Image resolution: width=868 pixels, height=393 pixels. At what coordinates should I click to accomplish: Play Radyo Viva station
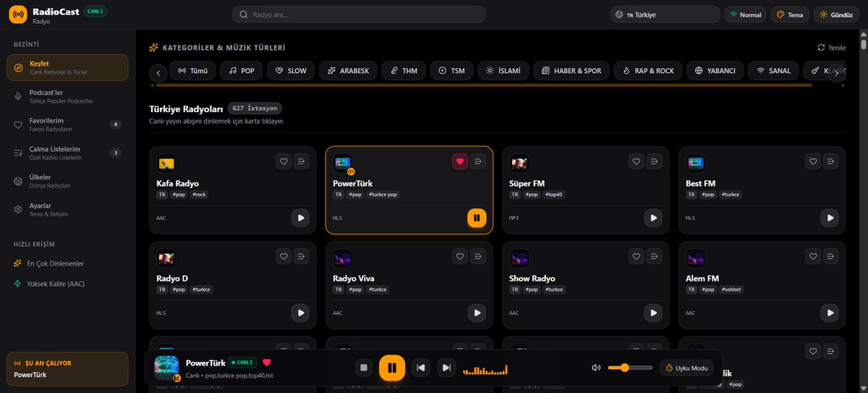(477, 313)
